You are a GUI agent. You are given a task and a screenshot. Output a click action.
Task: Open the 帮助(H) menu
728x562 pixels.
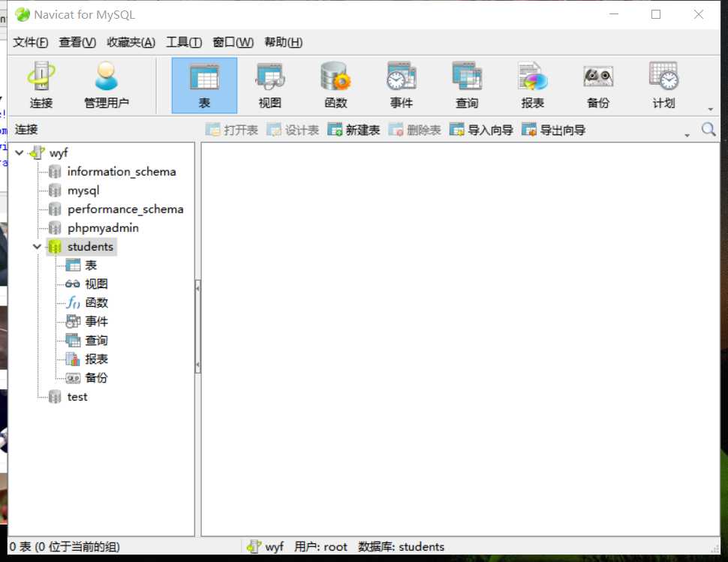283,42
